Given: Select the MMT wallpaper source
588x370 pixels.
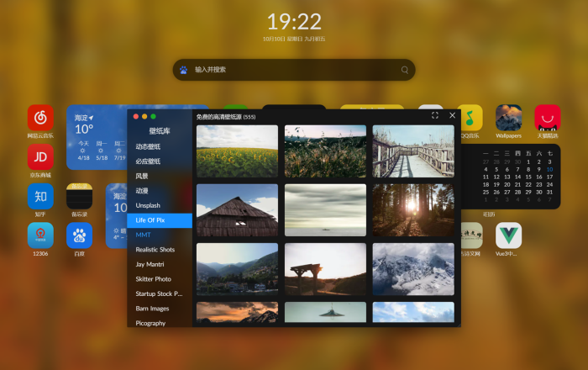Looking at the screenshot, I should (144, 235).
